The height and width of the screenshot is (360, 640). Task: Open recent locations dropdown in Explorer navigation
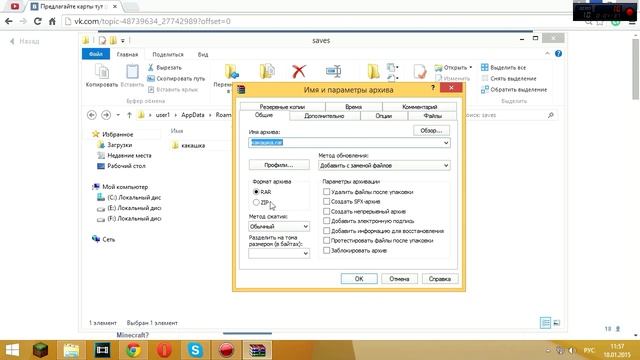pyautogui.click(x=118, y=115)
